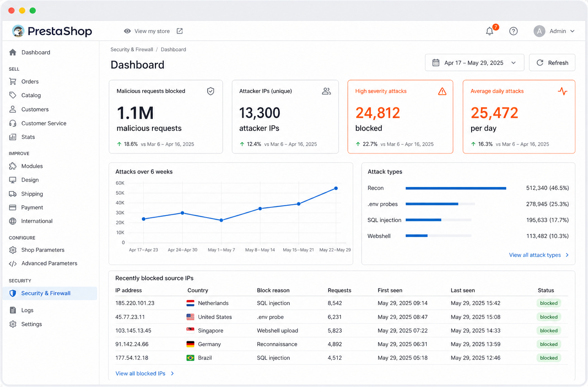Click the Webshell upload block reason
This screenshot has height=387, width=588.
(277, 330)
